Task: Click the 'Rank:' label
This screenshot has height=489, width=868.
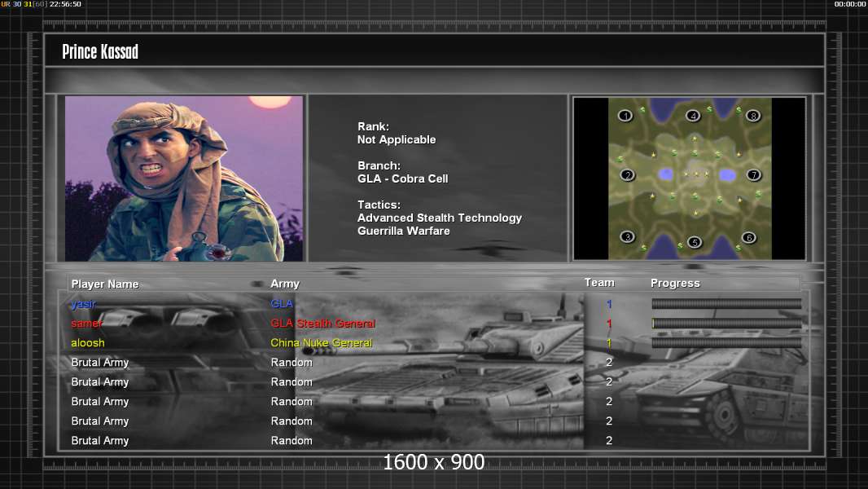Action: tap(373, 127)
